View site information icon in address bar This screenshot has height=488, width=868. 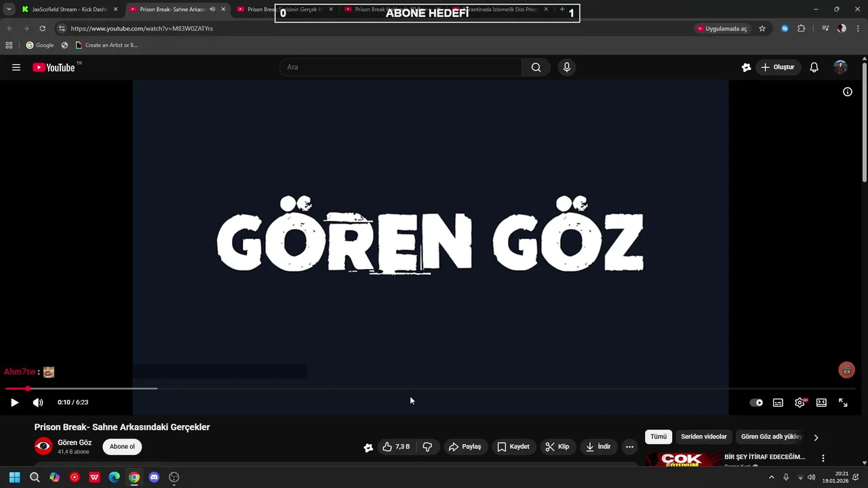pyautogui.click(x=62, y=28)
